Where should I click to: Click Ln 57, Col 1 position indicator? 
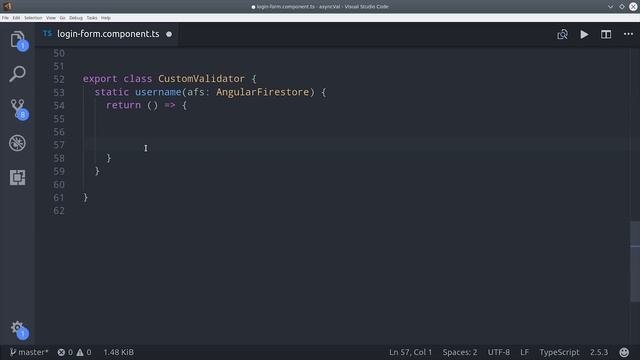click(x=410, y=352)
